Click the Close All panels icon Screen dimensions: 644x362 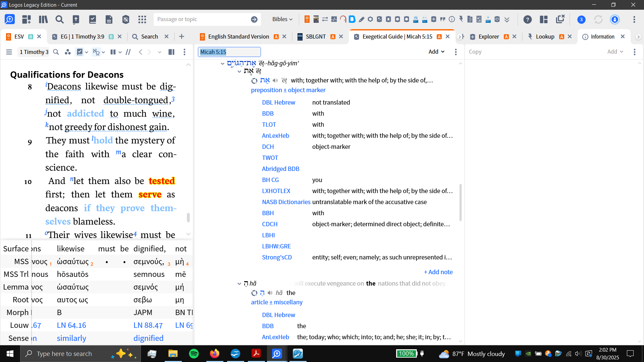(560, 19)
